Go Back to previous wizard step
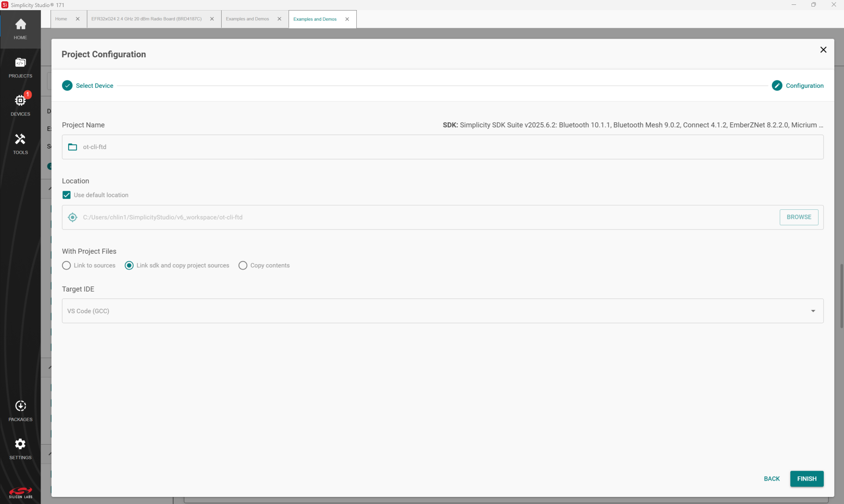Image resolution: width=844 pixels, height=504 pixels. (x=771, y=478)
